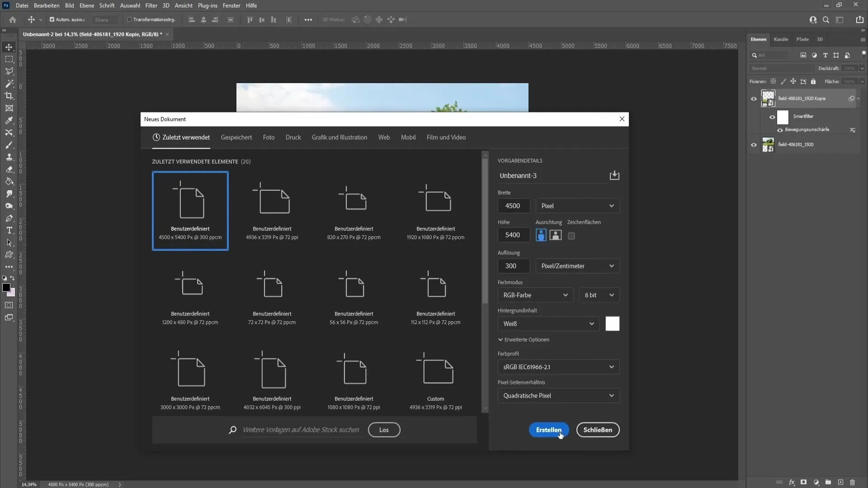
Task: Select the Magic Wand tool
Action: [x=9, y=84]
